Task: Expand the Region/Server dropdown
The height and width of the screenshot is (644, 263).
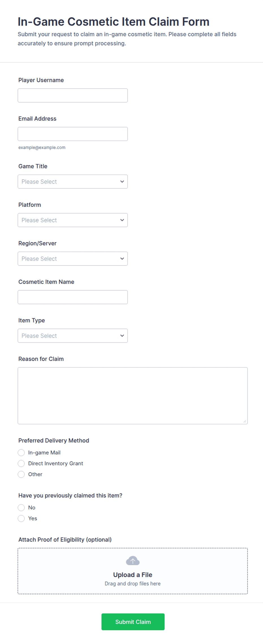Action: 73,258
